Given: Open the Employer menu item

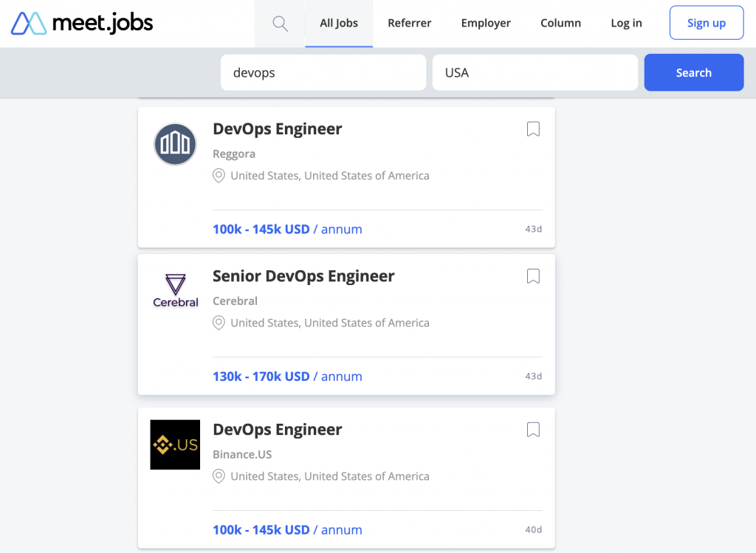Looking at the screenshot, I should pyautogui.click(x=486, y=23).
